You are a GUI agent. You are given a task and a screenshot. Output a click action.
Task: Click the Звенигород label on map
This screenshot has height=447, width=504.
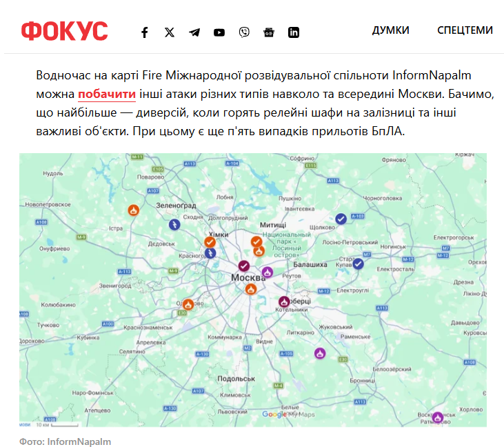pyautogui.click(x=115, y=286)
